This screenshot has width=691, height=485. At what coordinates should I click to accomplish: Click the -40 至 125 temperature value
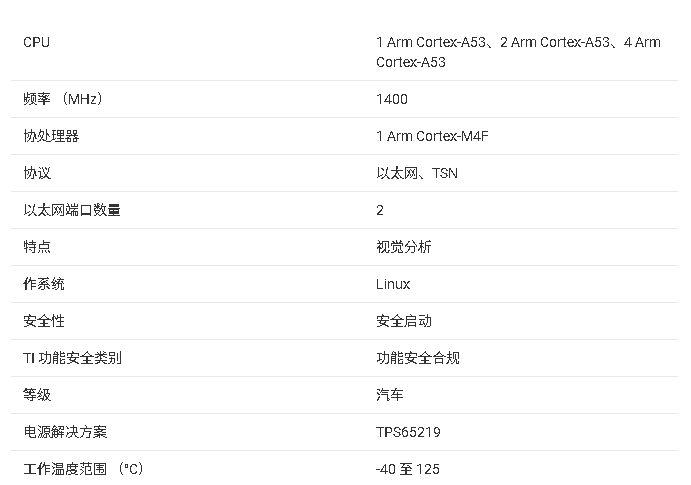[408, 469]
